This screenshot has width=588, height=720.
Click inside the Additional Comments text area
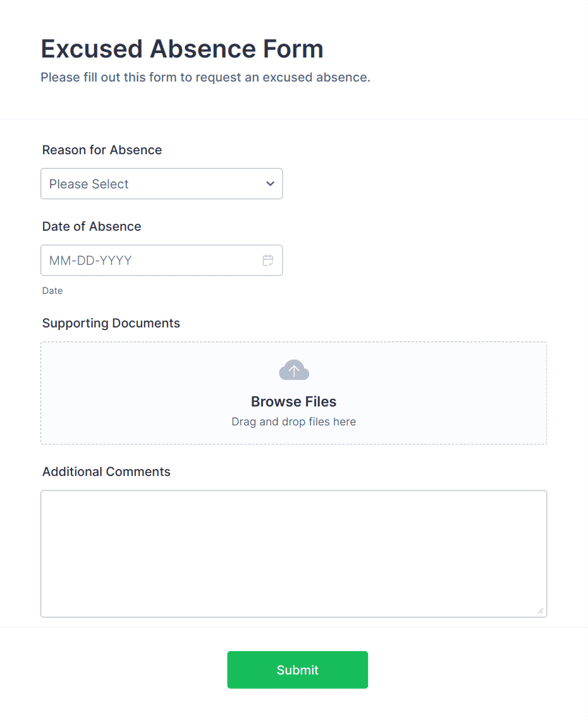point(294,544)
